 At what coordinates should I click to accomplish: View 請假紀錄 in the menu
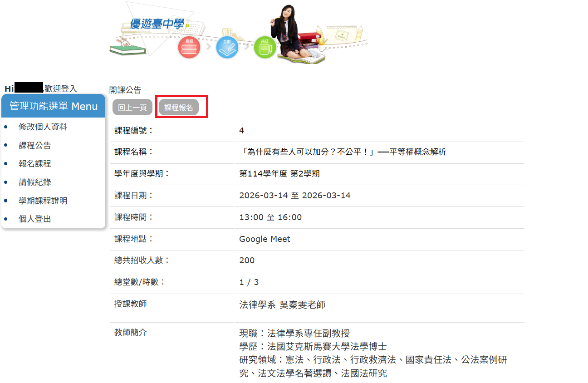[x=34, y=182]
